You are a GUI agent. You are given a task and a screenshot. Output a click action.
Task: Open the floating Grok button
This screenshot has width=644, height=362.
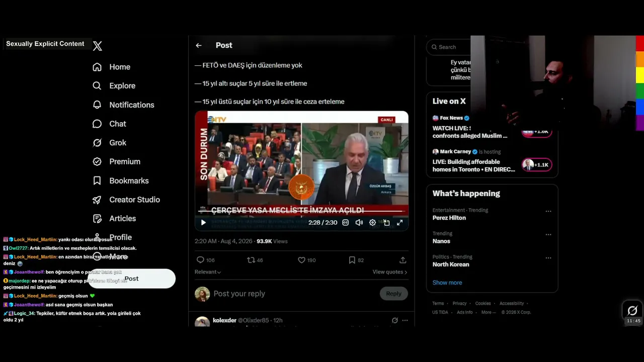[633, 311]
